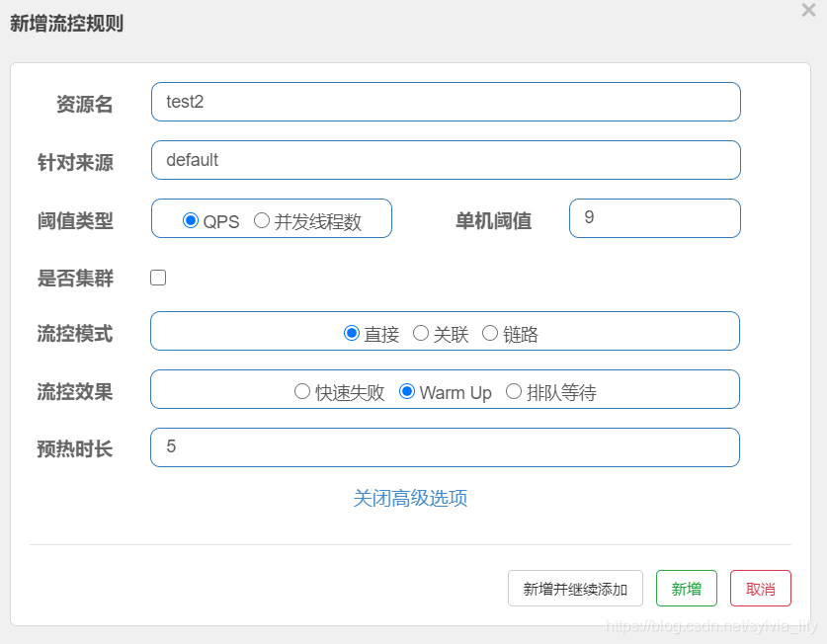Click the red 取消 button

coord(761,588)
